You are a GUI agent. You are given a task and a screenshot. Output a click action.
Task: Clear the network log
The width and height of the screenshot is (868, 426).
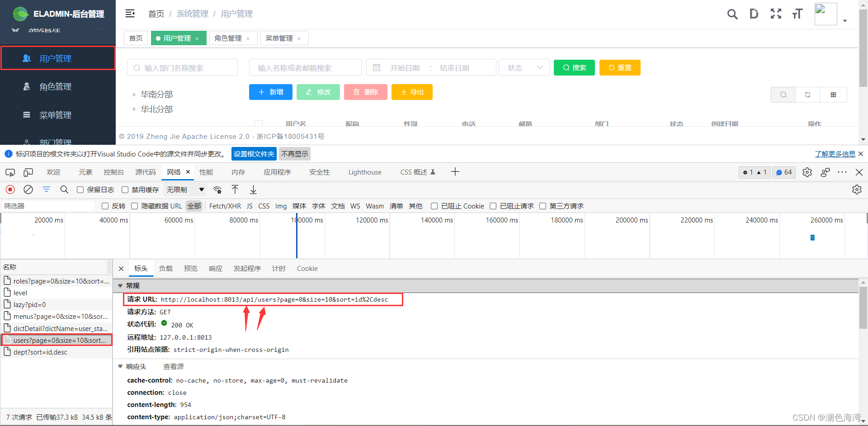point(28,189)
